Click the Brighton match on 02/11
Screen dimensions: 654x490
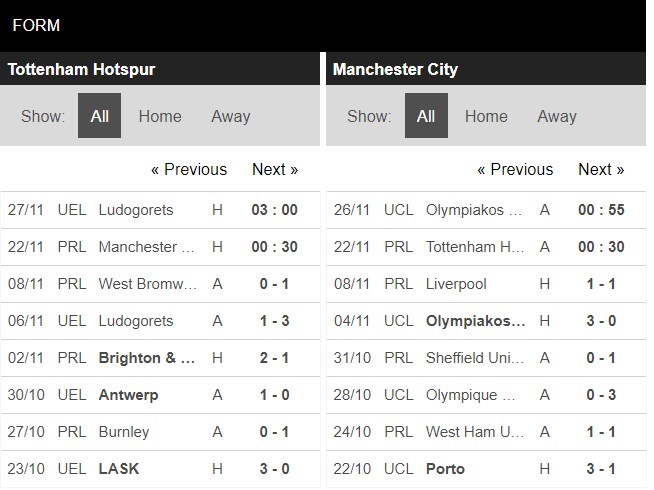coord(146,358)
